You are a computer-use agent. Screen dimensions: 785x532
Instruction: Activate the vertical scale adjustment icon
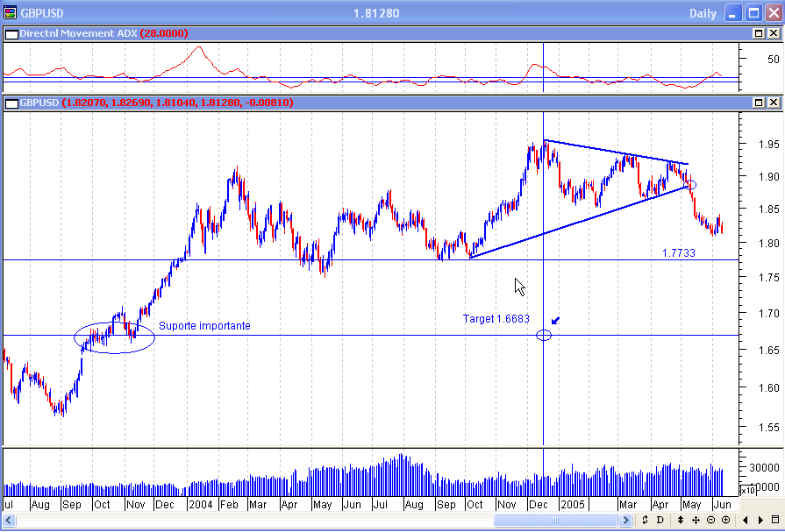click(682, 520)
